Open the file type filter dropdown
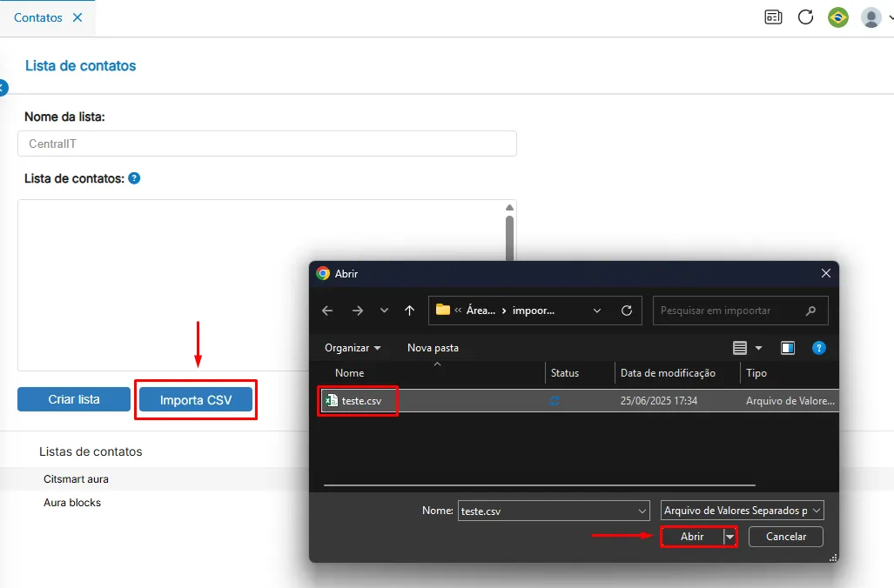Image resolution: width=894 pixels, height=588 pixels. click(742, 511)
